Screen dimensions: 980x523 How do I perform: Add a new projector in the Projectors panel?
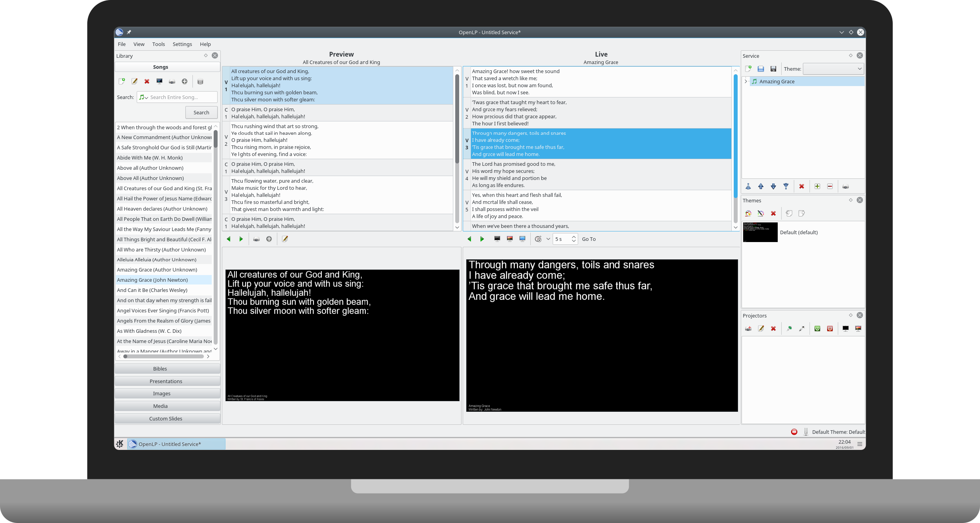748,328
